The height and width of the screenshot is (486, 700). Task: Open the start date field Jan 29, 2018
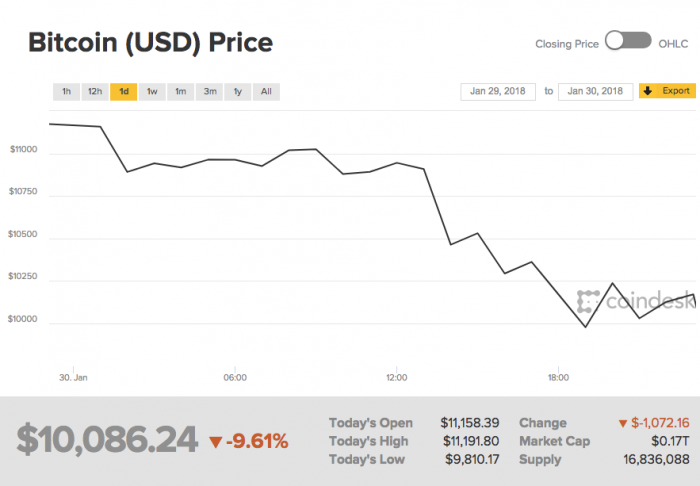[x=500, y=91]
